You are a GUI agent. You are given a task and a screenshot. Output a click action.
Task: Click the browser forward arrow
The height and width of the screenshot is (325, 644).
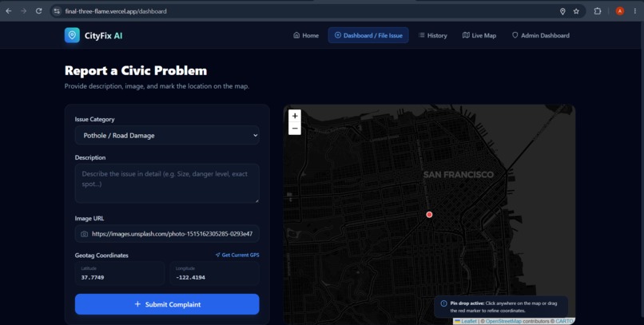(x=23, y=11)
